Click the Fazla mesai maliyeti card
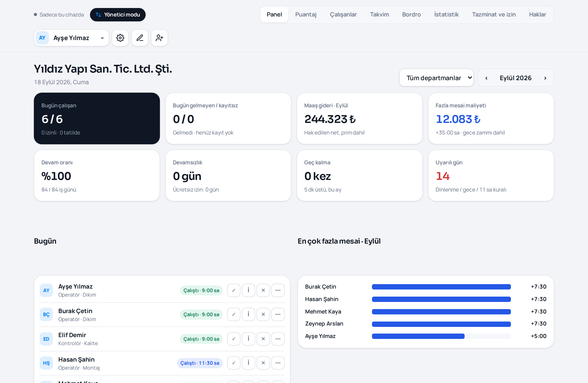The height and width of the screenshot is (383, 588). 491,118
